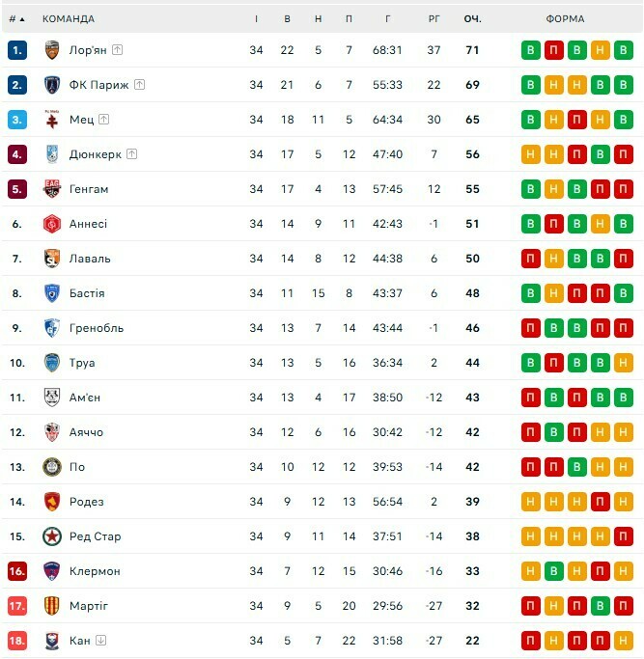Click the first form badge in Аннесі row
This screenshot has width=644, height=659.
530,224
